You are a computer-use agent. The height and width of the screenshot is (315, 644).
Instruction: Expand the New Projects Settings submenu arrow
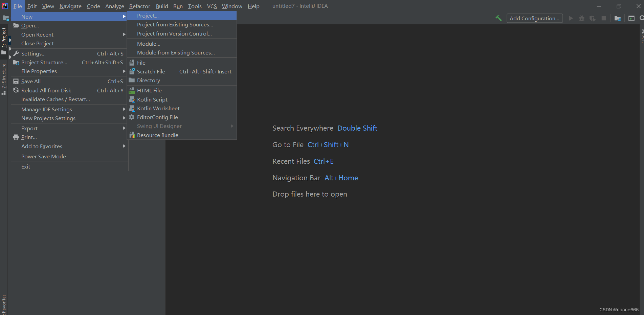pyautogui.click(x=124, y=118)
